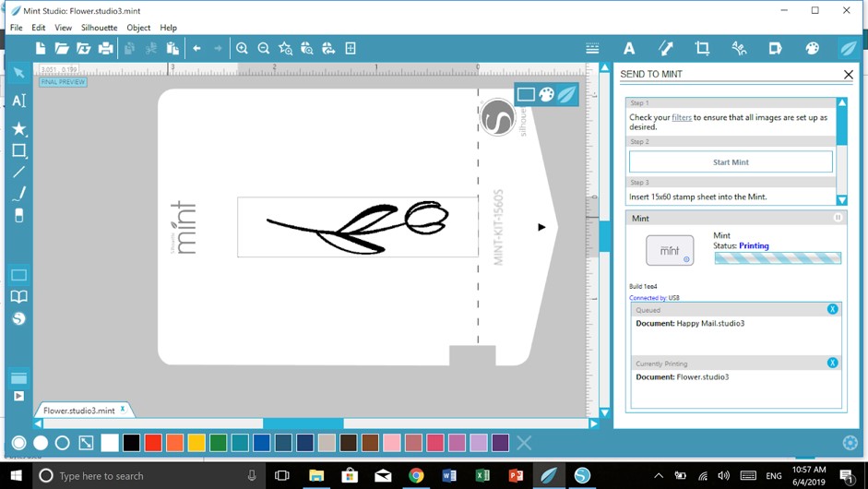Viewport: 868px width, 489px height.
Task: Pick the red color swatch
Action: pos(153,443)
